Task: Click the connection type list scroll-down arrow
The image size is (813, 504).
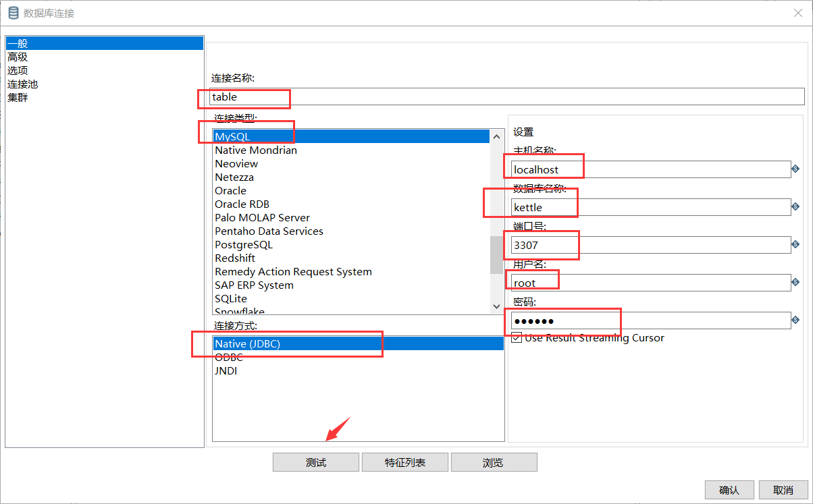Action: [497, 306]
